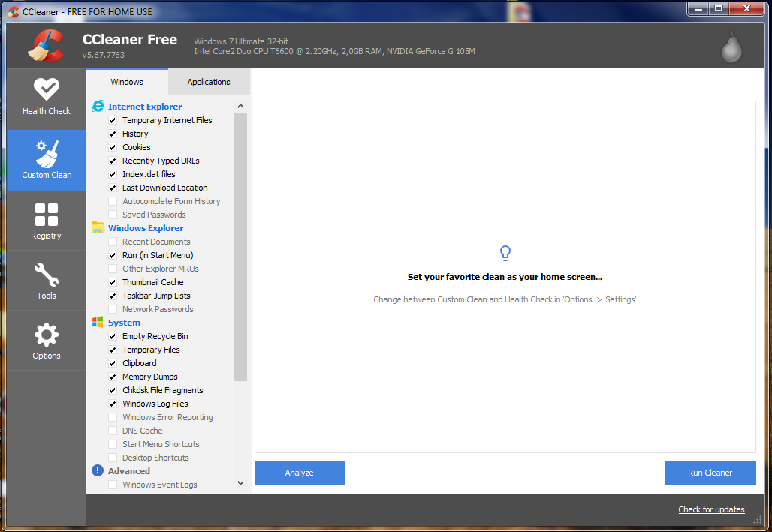Select the Windows Explorer section heading
The width and height of the screenshot is (772, 532).
146,228
